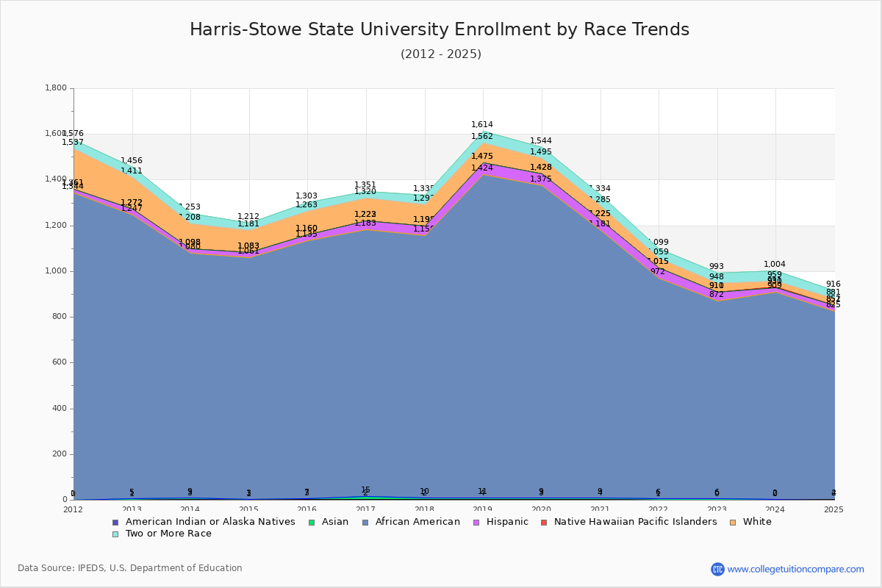Click the 1,614 data label for 2019
Viewport: 882px width, 588px height.
[x=482, y=125]
